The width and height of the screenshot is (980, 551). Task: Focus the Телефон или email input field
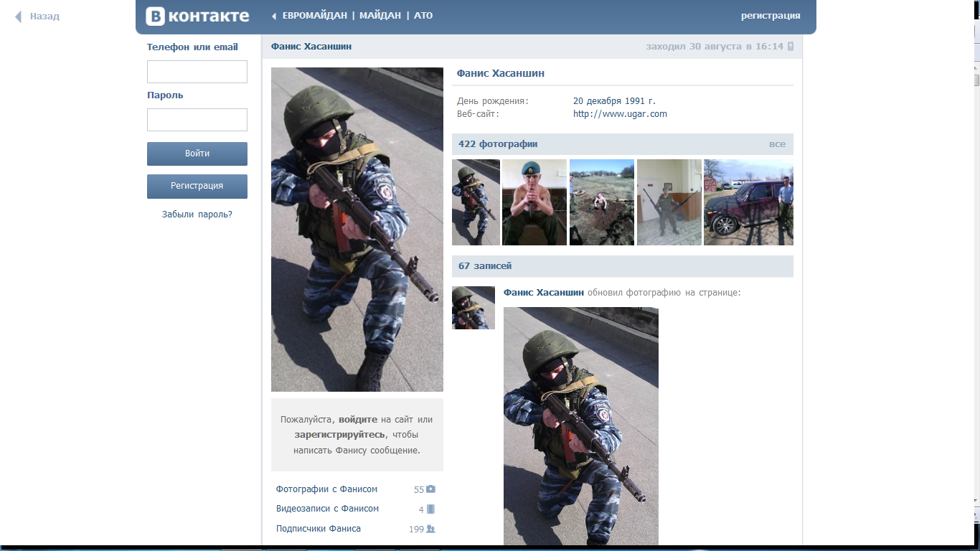point(197,72)
